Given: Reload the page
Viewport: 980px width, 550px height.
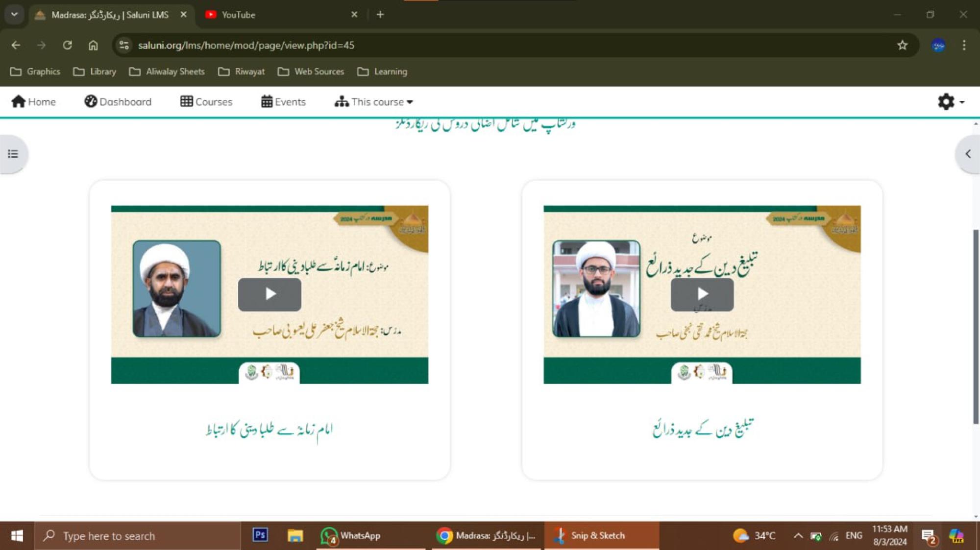Looking at the screenshot, I should [67, 45].
